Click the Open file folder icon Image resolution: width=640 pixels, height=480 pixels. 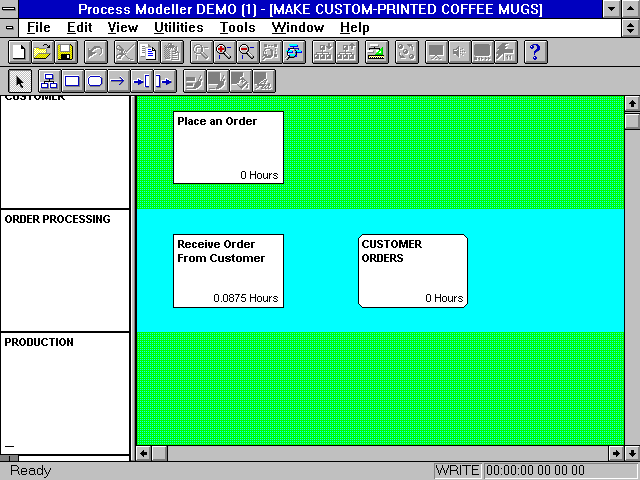click(x=41, y=52)
